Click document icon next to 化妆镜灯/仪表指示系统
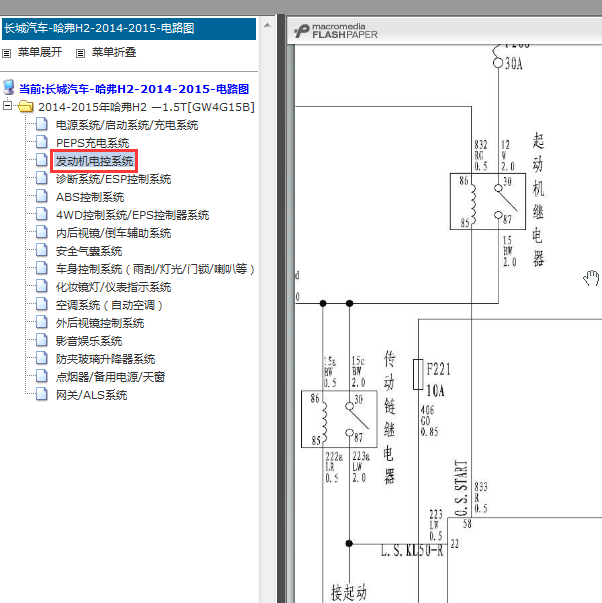Screen dimensions: 602x603 tap(42, 286)
